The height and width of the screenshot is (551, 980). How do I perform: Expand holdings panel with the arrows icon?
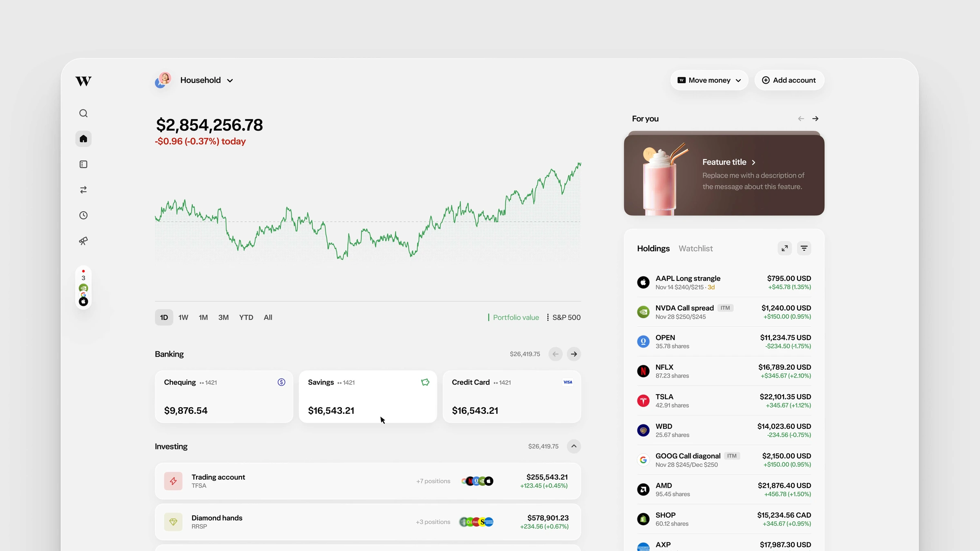tap(784, 248)
